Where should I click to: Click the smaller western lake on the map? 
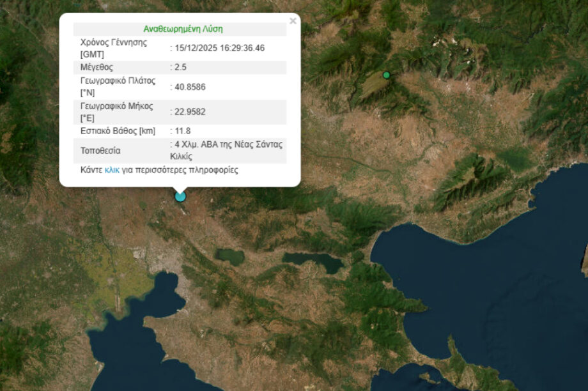tap(230, 257)
